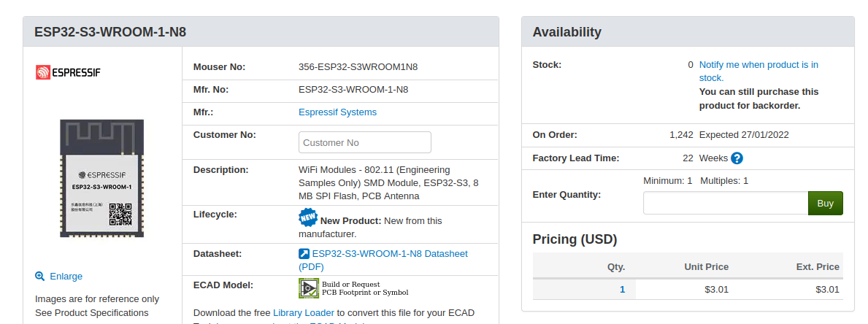Click the ECAD Model footprint icon

click(309, 288)
